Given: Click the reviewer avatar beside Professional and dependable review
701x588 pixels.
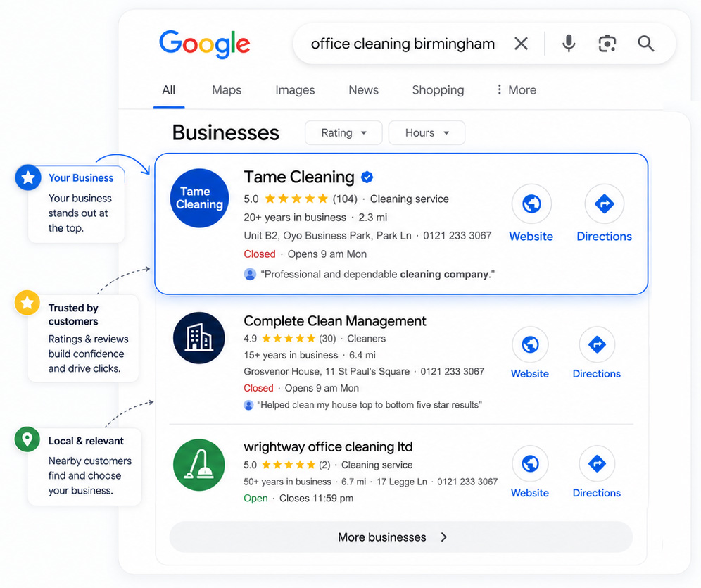Looking at the screenshot, I should 250,274.
